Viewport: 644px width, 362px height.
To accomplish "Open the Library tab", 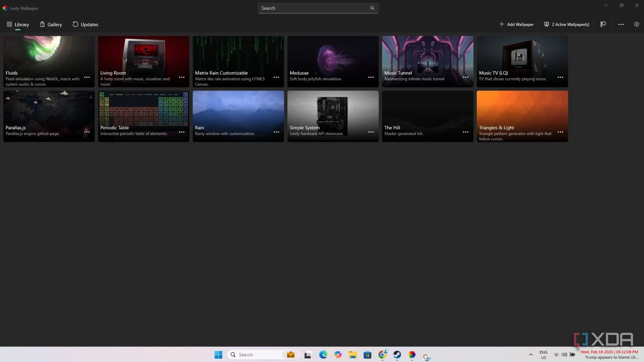I will click(18, 24).
